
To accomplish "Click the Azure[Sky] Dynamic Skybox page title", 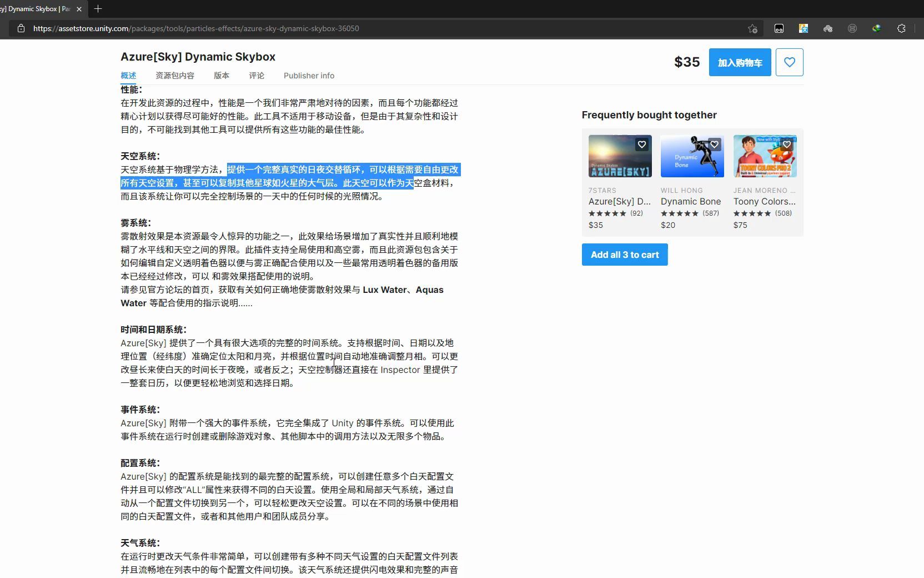I will click(198, 57).
